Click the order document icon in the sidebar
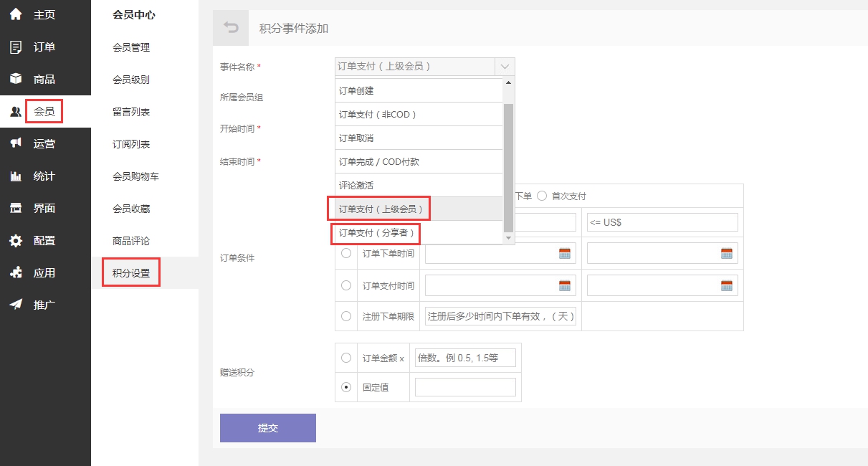 16,47
